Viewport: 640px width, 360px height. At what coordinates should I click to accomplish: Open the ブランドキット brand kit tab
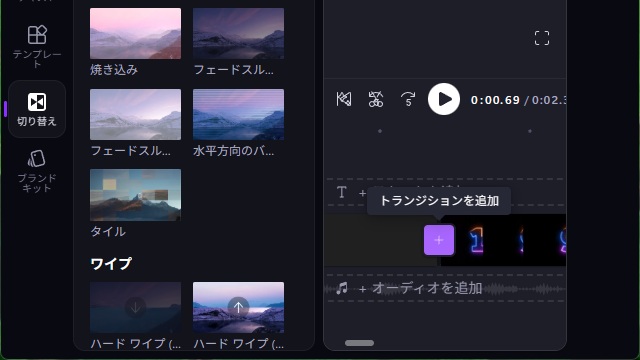(x=37, y=171)
